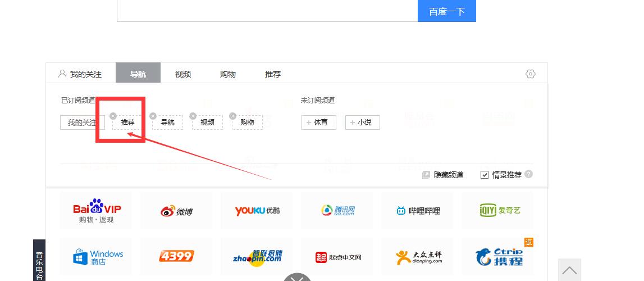
Task: Select the 购物 subscribed channel chip
Action: [x=247, y=123]
